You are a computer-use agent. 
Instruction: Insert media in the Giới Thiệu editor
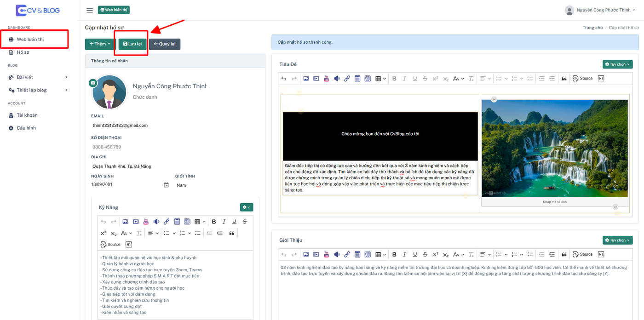(316, 254)
